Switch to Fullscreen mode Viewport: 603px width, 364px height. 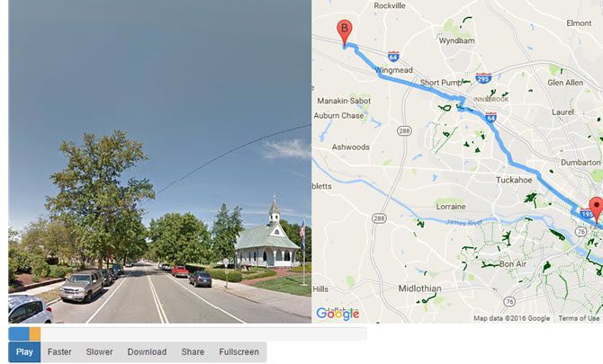point(238,351)
